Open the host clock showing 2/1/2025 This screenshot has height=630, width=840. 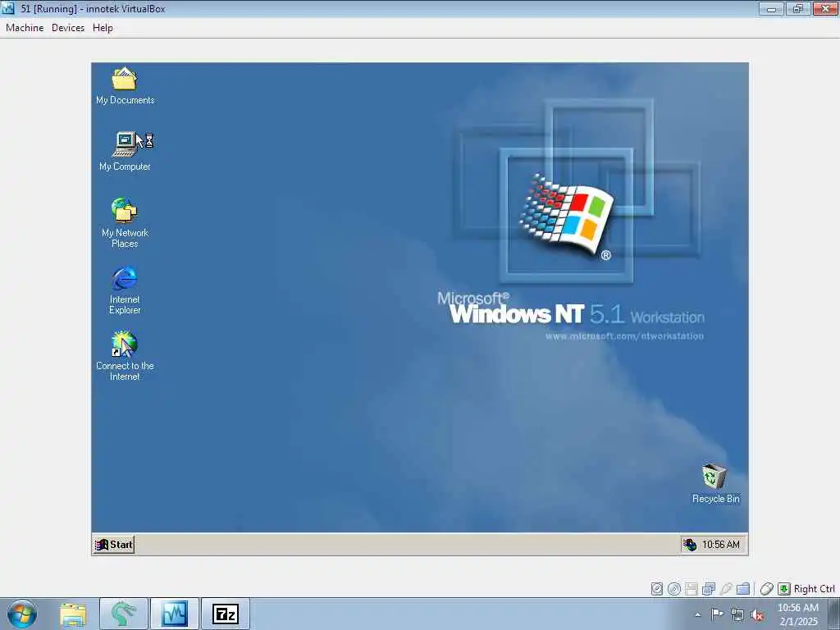798,614
